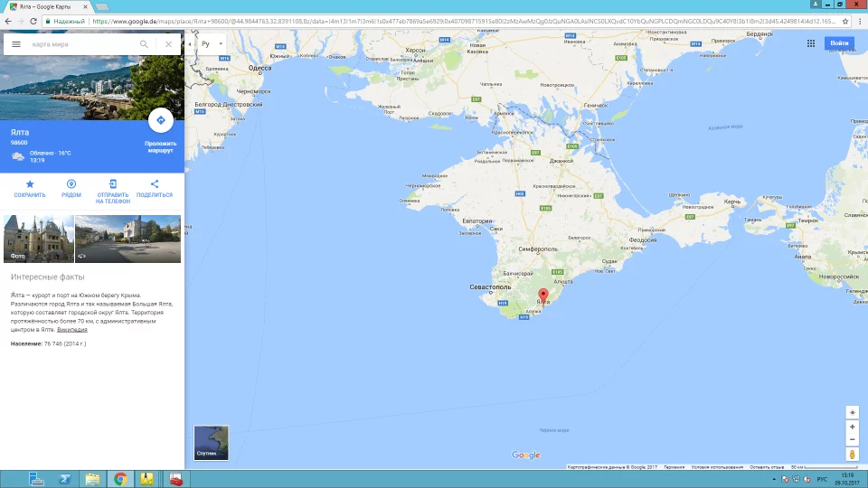Click 'Севастополь' label on the map
Image resolution: width=868 pixels, height=488 pixels.
(490, 287)
